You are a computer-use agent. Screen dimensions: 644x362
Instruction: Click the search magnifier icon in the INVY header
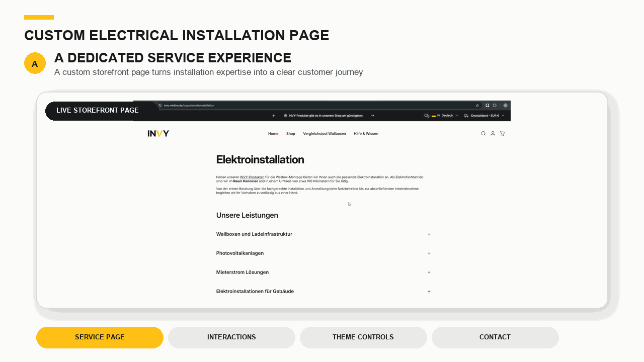click(x=483, y=134)
